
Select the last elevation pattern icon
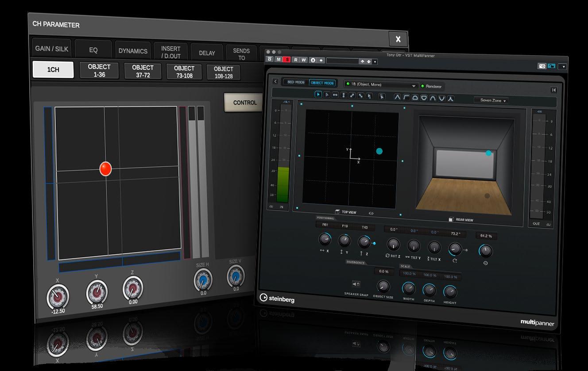point(451,99)
